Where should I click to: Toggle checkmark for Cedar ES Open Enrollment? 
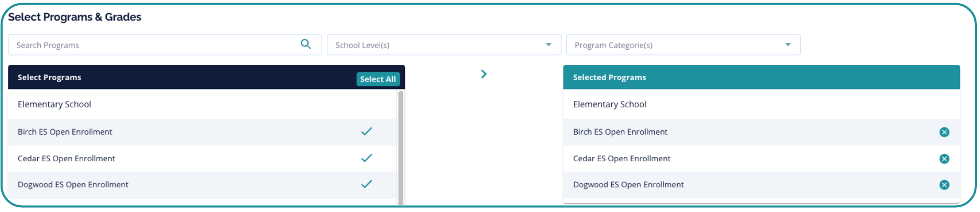coord(367,158)
